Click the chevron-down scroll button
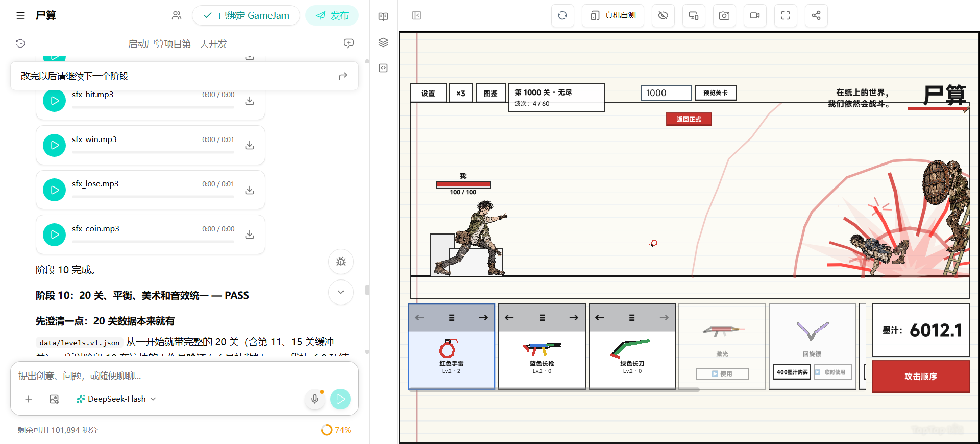The image size is (980, 444). 341,292
